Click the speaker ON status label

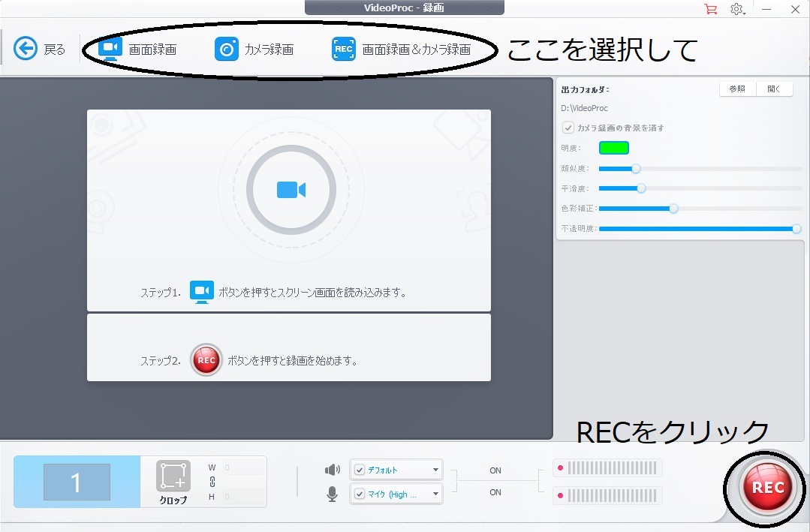click(495, 470)
